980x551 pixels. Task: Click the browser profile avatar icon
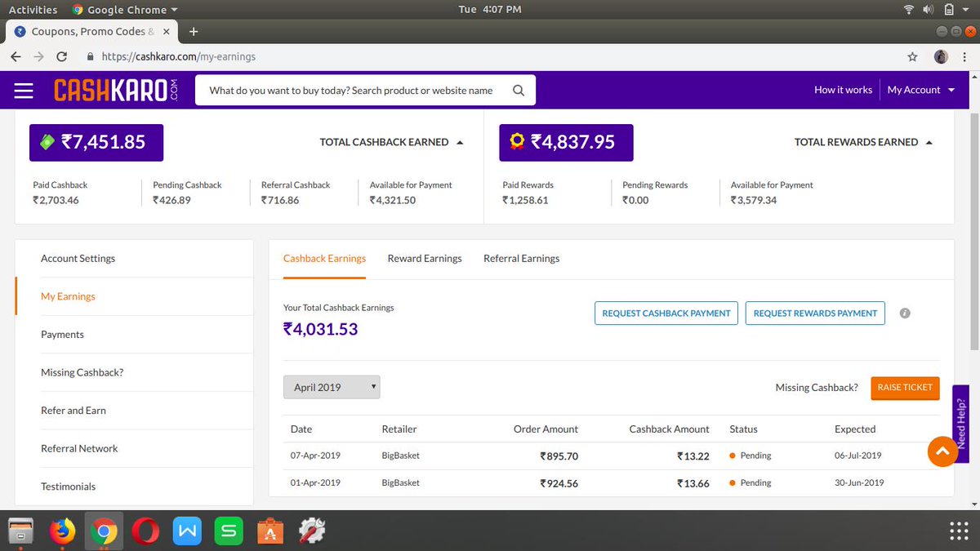tap(940, 57)
